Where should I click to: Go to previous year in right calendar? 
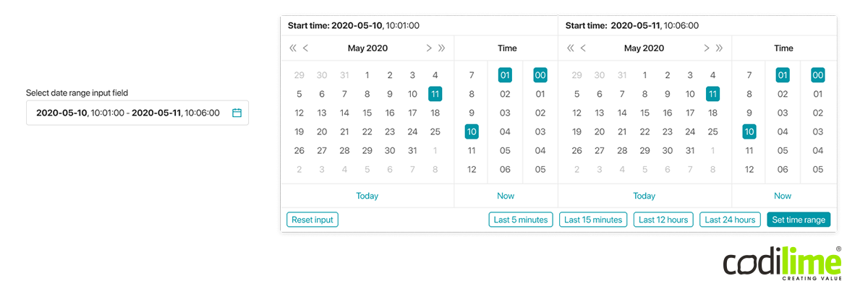tap(570, 48)
